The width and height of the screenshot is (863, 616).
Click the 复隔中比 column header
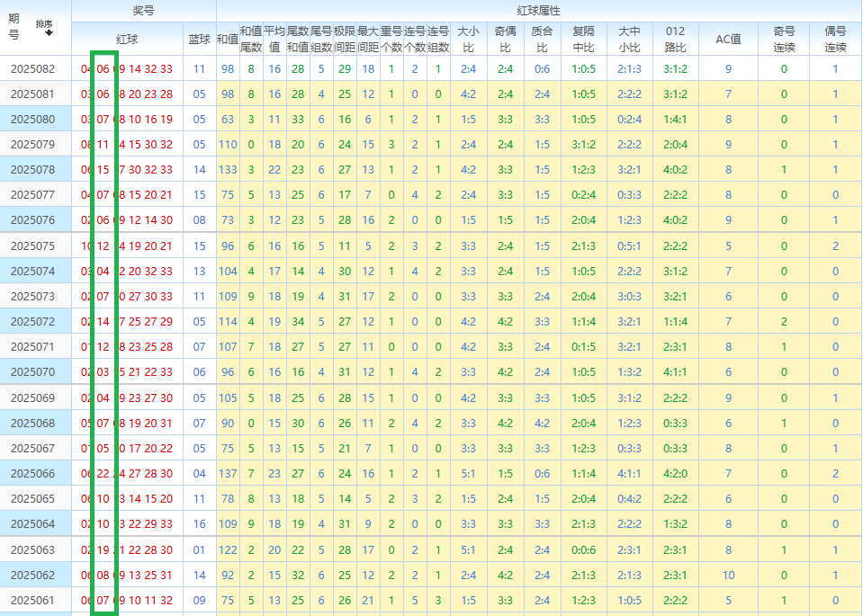[x=583, y=39]
